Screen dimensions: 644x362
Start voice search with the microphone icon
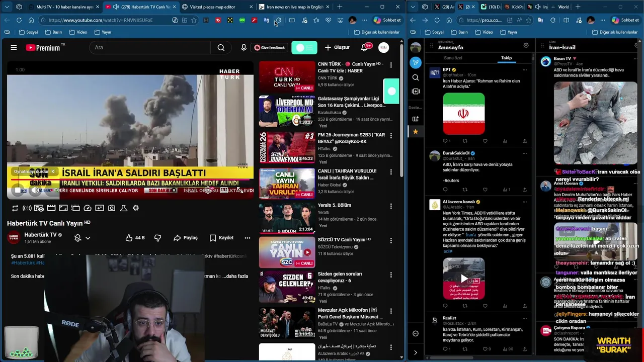(244, 47)
